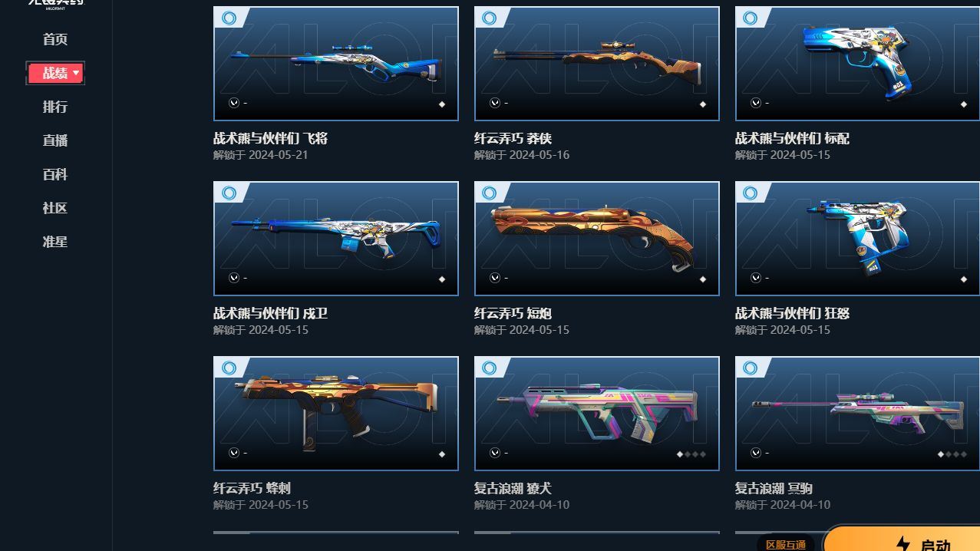The width and height of the screenshot is (980, 551).
Task: Select the 准星 menu entry
Action: tap(55, 242)
